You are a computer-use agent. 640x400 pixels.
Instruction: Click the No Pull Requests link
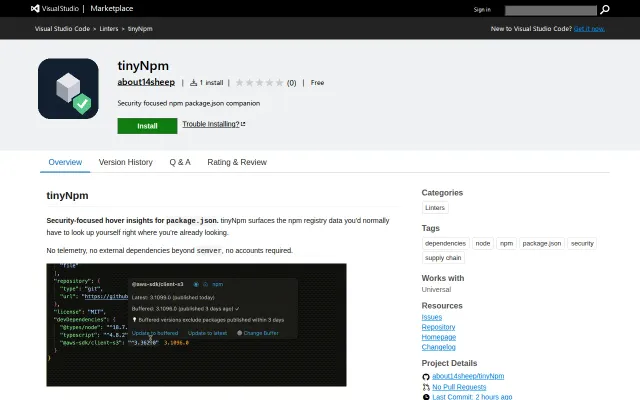click(x=459, y=387)
